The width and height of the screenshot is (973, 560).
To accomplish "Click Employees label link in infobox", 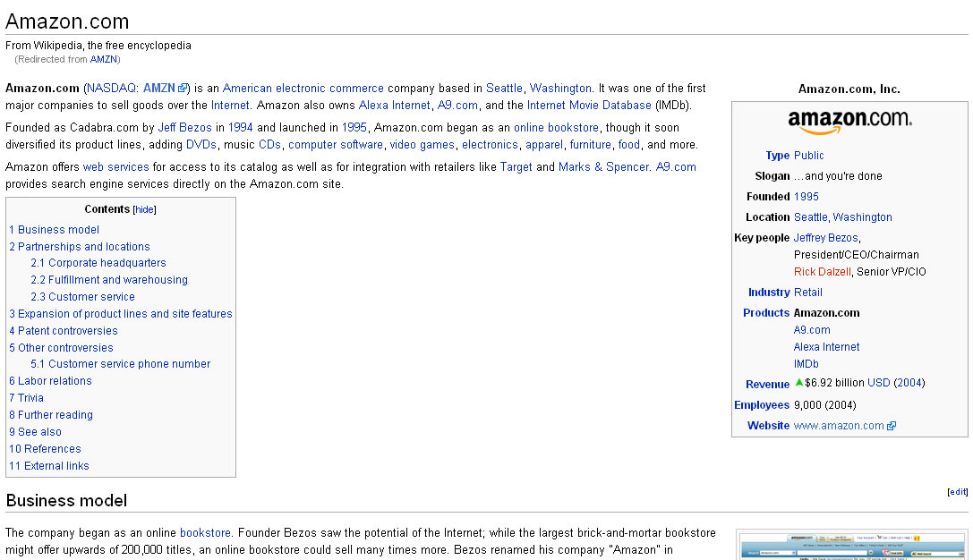I will pos(762,405).
